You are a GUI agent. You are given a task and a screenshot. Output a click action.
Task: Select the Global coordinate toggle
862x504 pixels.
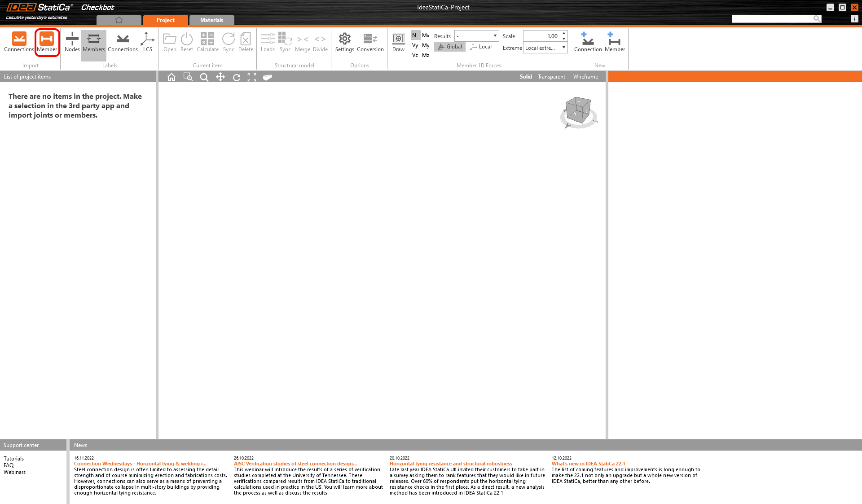pos(450,47)
